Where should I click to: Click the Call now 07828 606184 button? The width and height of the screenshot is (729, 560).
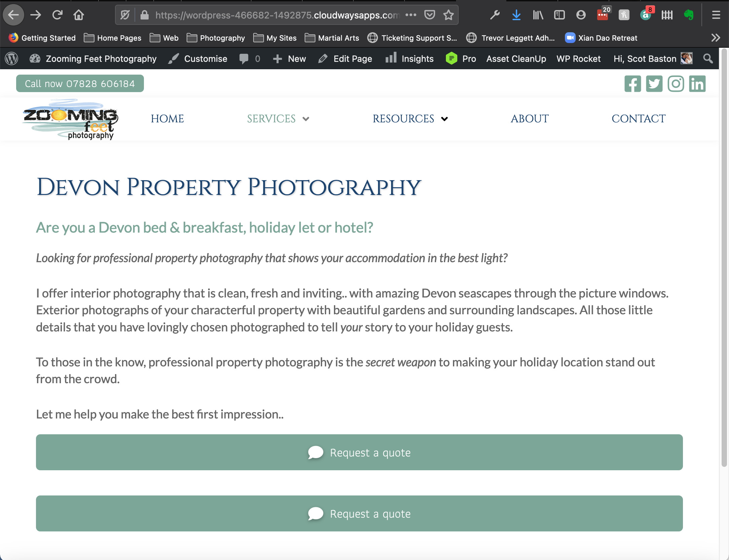tap(80, 84)
